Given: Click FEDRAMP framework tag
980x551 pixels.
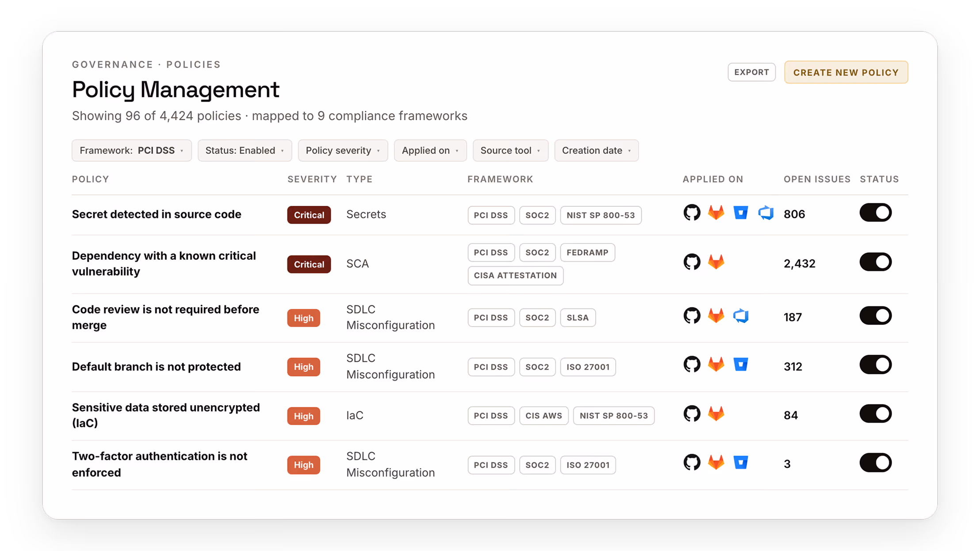Looking at the screenshot, I should pos(587,252).
